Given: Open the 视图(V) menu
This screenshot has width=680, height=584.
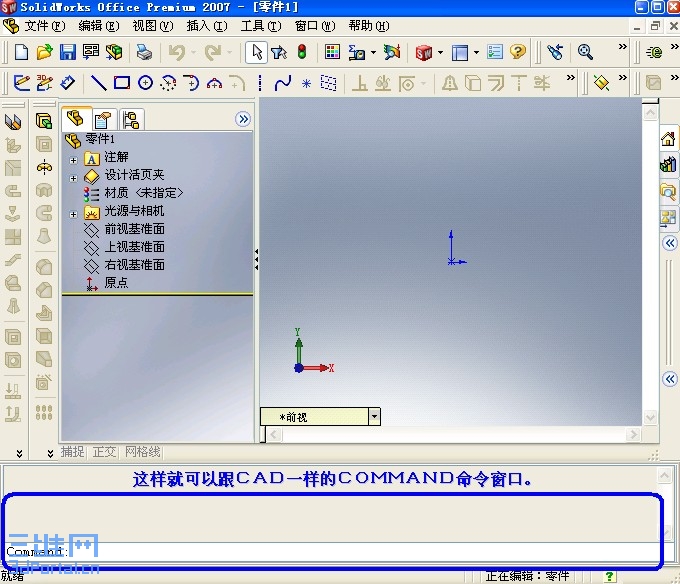Looking at the screenshot, I should pos(153,26).
